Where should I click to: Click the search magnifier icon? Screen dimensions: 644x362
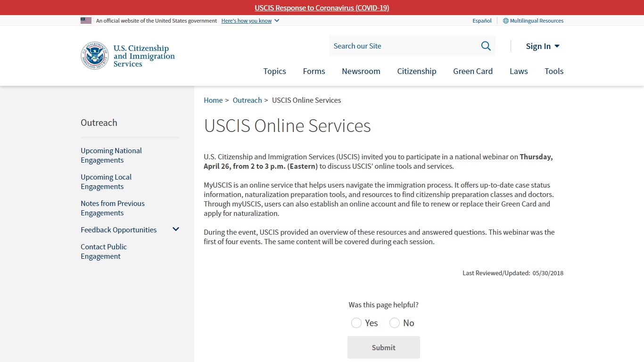pyautogui.click(x=486, y=46)
